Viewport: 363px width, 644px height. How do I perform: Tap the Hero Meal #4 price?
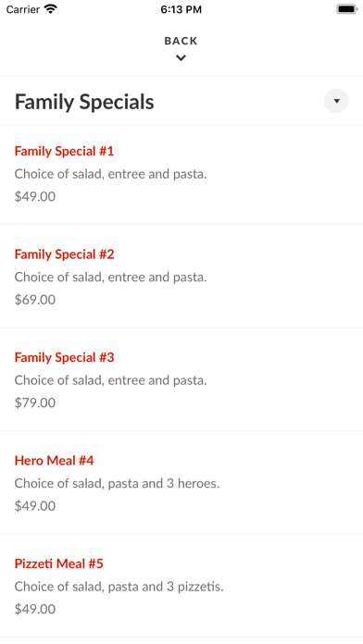click(35, 505)
